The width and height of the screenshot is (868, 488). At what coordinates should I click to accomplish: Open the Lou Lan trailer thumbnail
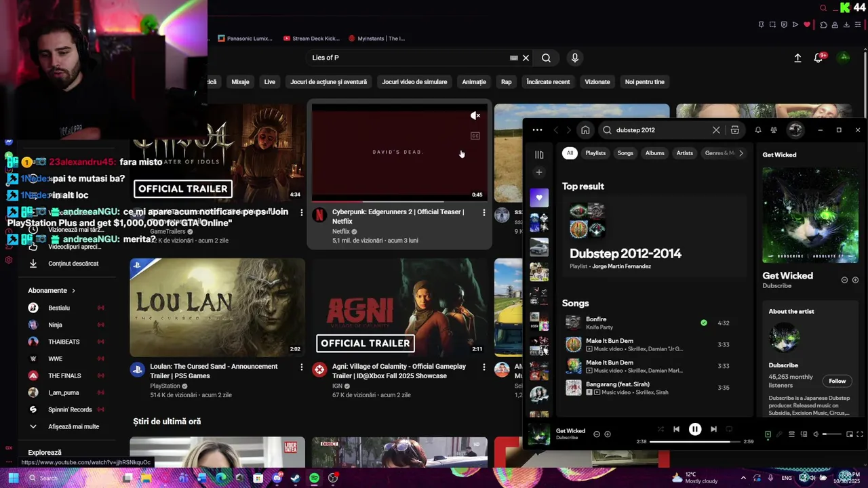[x=218, y=308]
